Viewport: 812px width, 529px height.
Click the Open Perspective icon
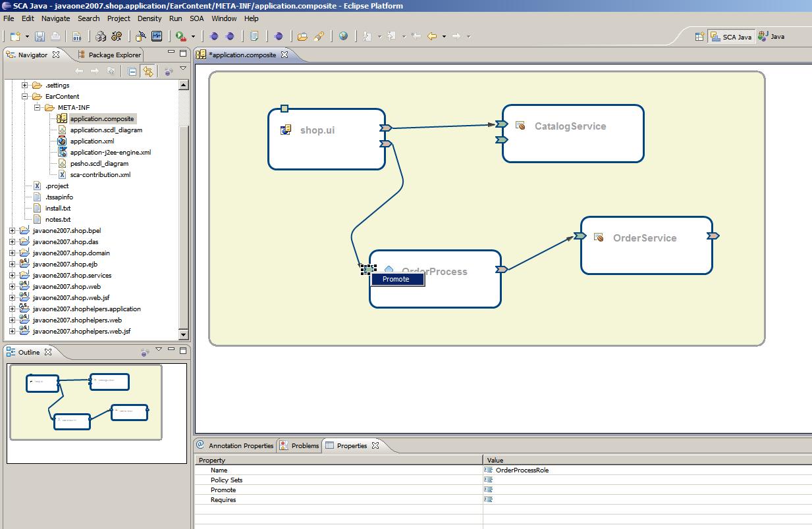pos(699,37)
